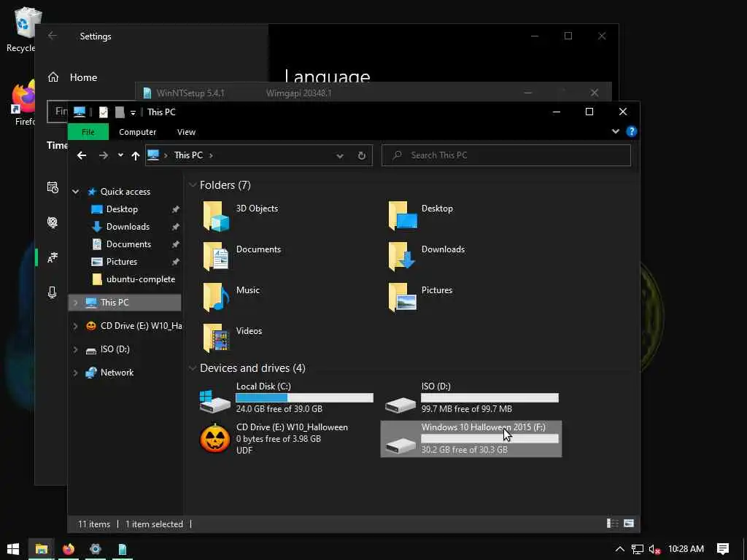
Task: Expand This PC in navigation pane
Action: [75, 303]
